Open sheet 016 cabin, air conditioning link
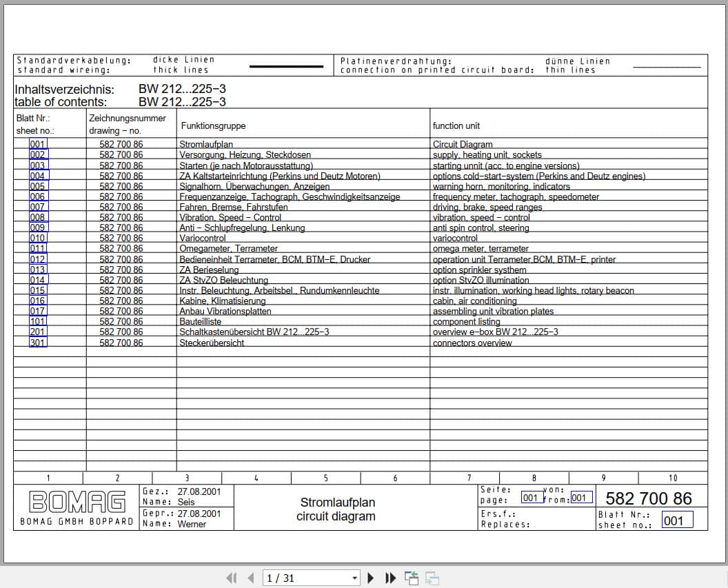The width and height of the screenshot is (728, 588). click(38, 301)
